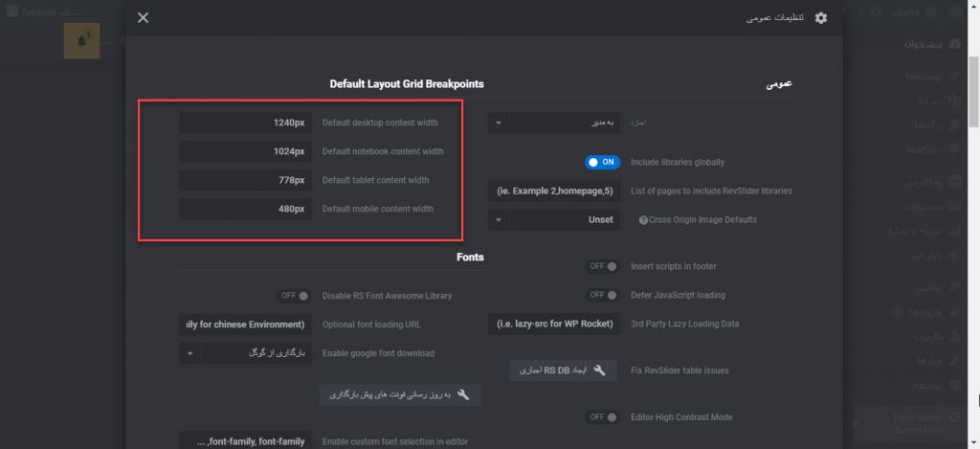Click the page vertical scrollbar thumb
This screenshot has width=980, height=449.
(x=973, y=91)
